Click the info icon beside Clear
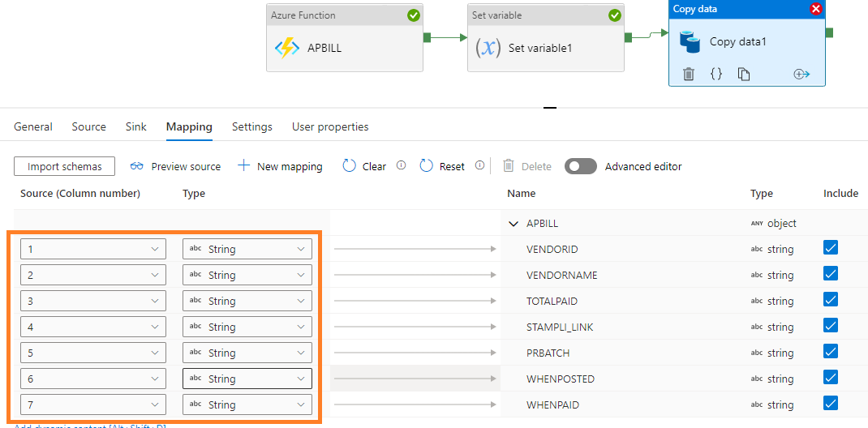This screenshot has height=428, width=868. coord(402,165)
